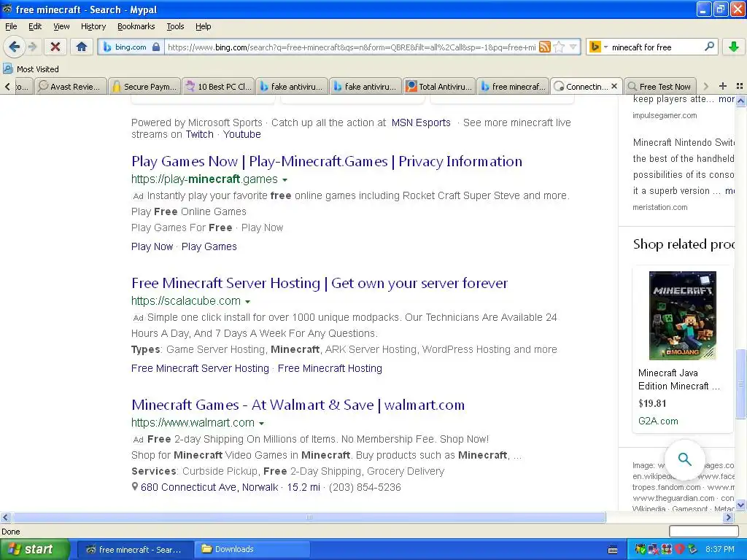Open the View menu
Image resolution: width=747 pixels, height=560 pixels.
[x=61, y=26]
